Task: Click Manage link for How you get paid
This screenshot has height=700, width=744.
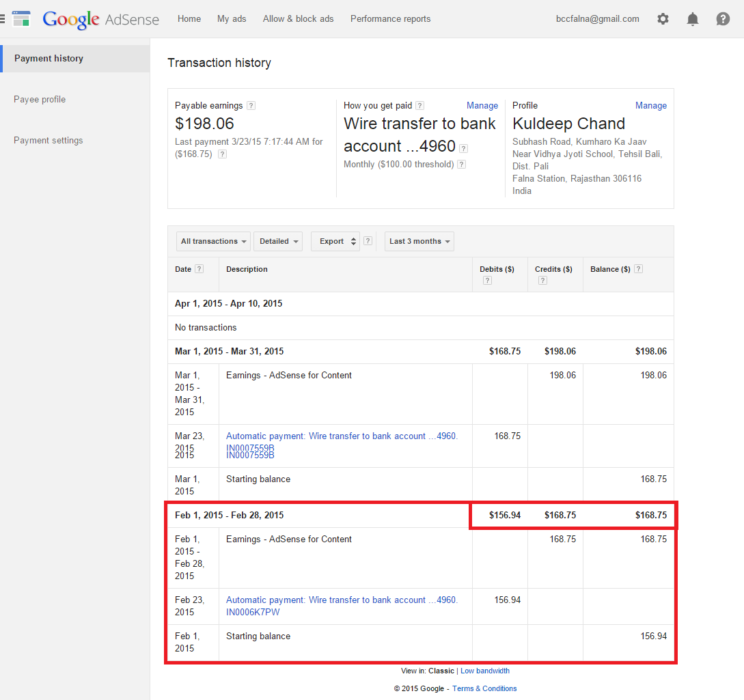Action: point(482,106)
